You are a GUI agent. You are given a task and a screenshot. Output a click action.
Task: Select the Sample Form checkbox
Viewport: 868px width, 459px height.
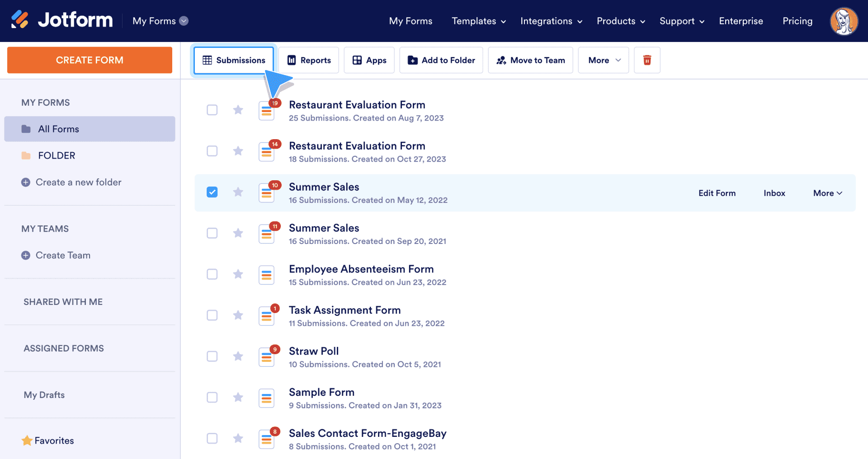[x=212, y=398]
